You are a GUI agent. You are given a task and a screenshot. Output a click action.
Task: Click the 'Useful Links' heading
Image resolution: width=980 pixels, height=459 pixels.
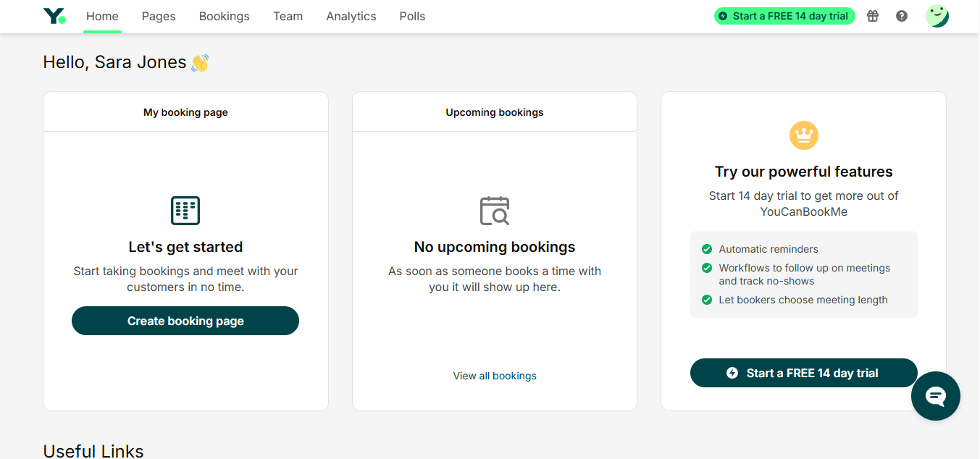93,450
